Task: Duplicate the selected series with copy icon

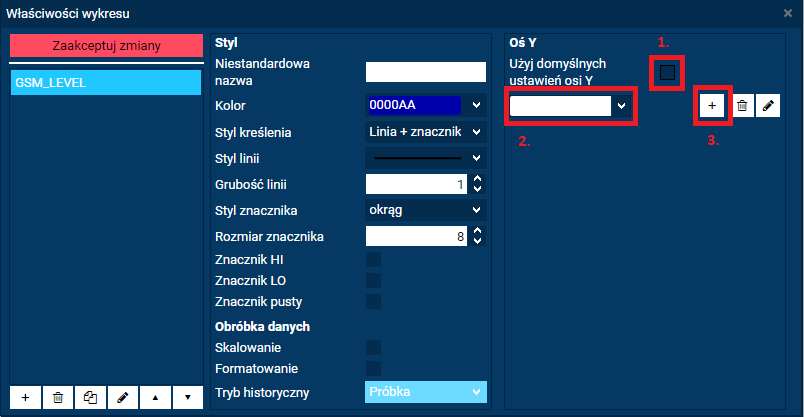Action: pyautogui.click(x=90, y=397)
